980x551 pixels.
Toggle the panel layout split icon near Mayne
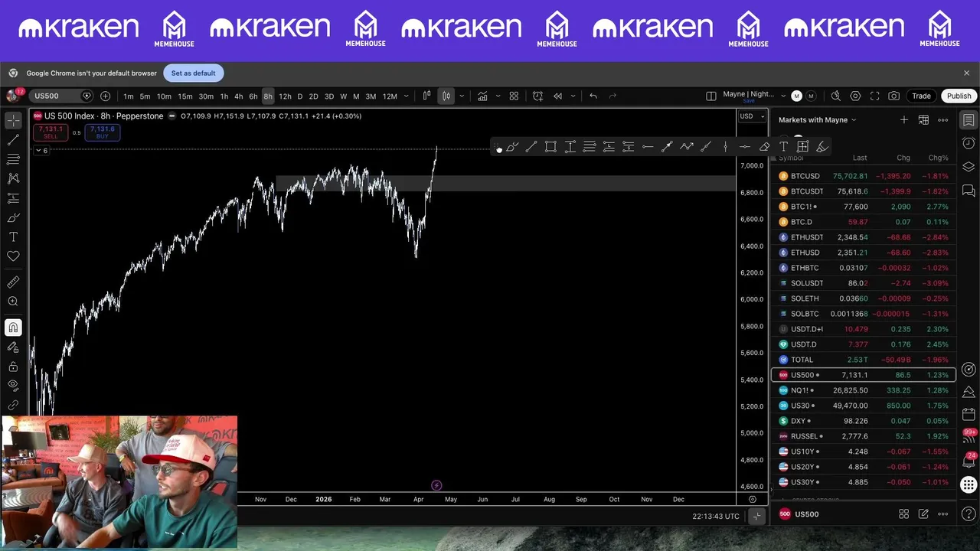[710, 96]
